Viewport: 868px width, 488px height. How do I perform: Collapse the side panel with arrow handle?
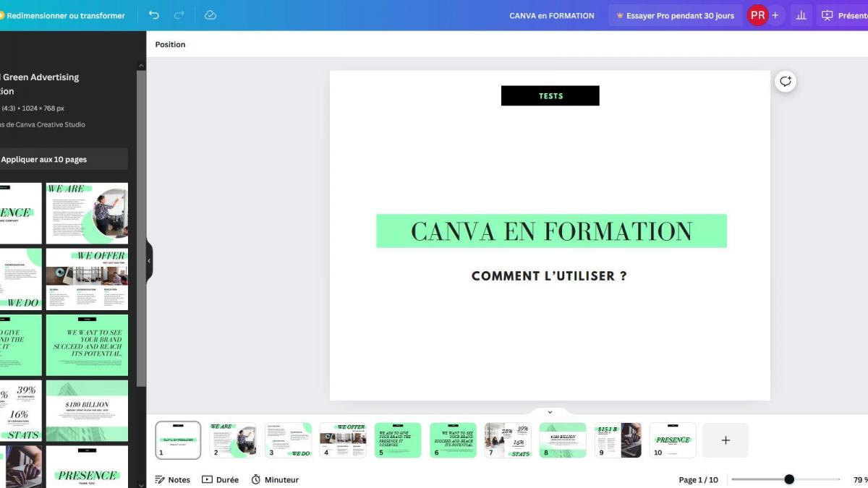point(150,261)
